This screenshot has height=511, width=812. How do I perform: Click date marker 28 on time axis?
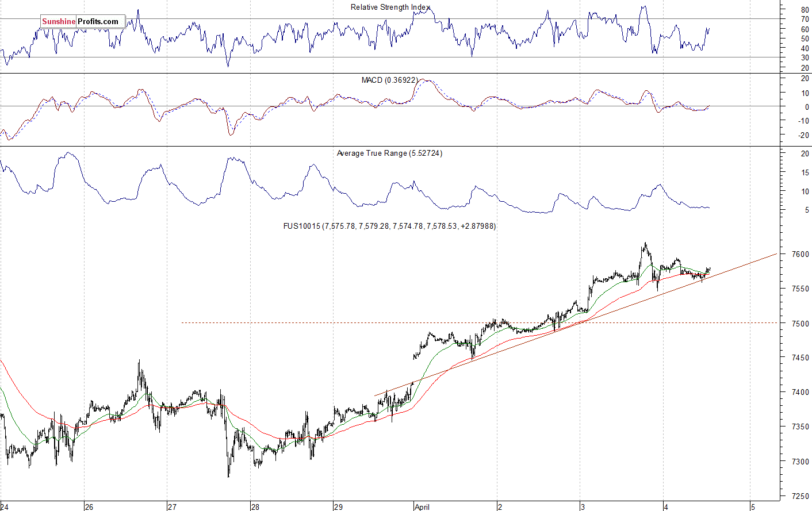click(255, 507)
